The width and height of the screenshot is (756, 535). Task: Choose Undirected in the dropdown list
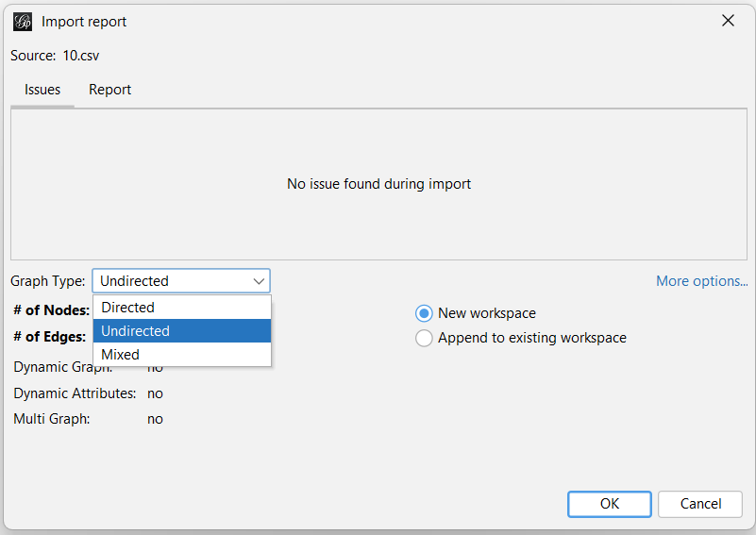[x=182, y=330]
